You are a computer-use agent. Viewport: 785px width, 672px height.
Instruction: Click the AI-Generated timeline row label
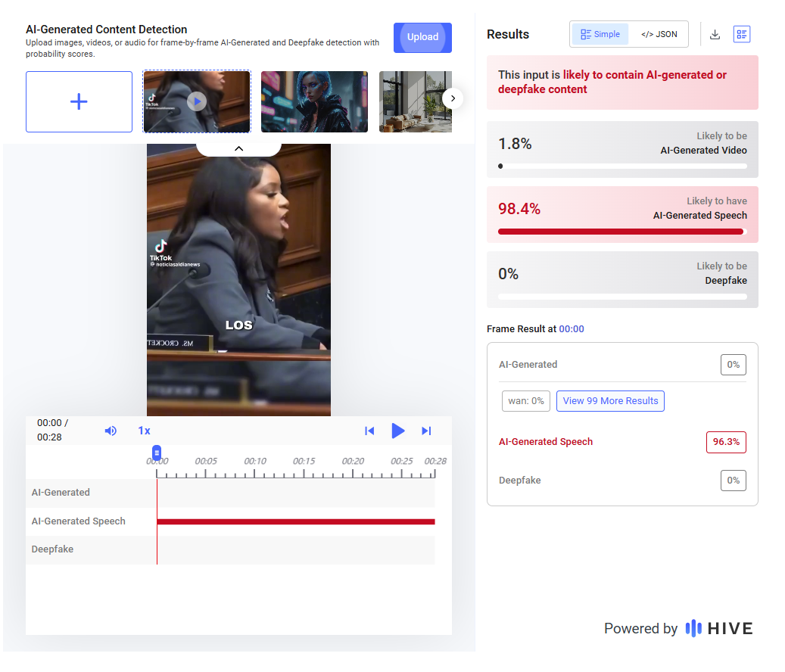[x=61, y=493]
